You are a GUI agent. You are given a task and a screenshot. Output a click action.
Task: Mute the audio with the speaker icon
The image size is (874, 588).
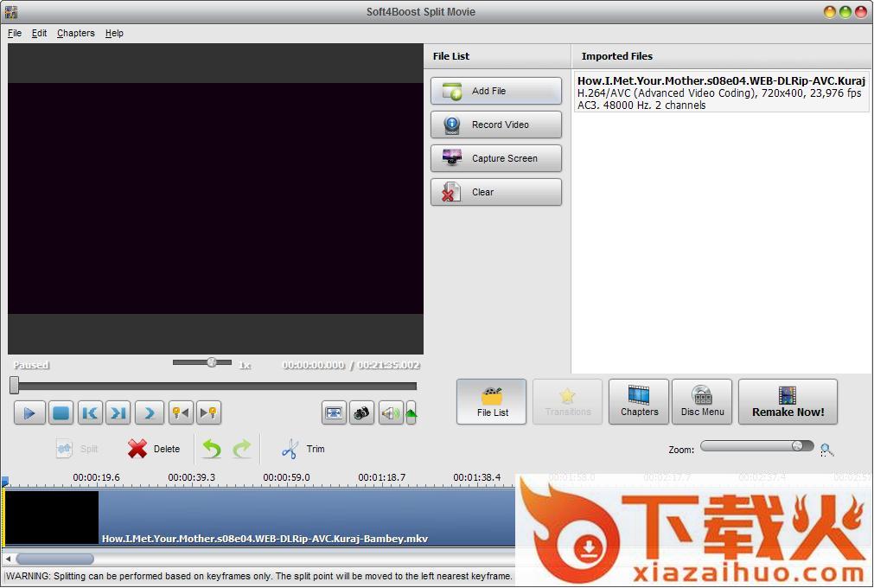(x=390, y=413)
